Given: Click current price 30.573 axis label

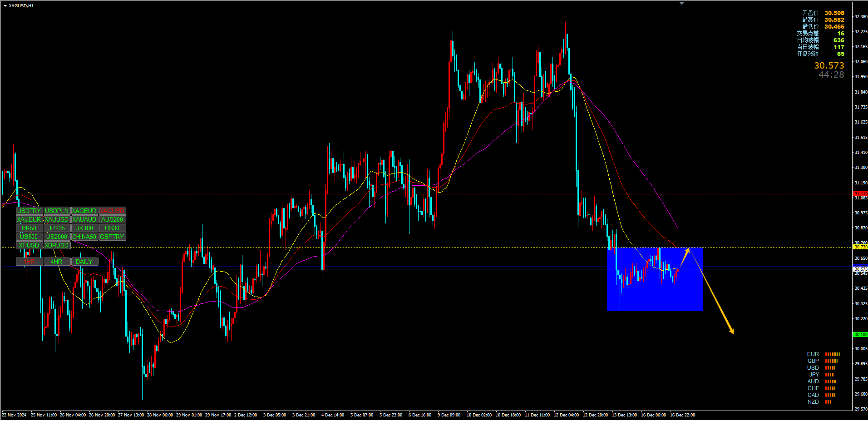Looking at the screenshot, I should point(861,269).
